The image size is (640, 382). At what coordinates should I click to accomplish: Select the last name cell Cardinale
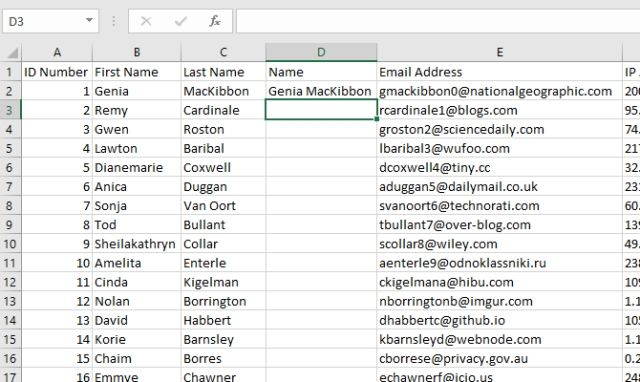pyautogui.click(x=223, y=110)
